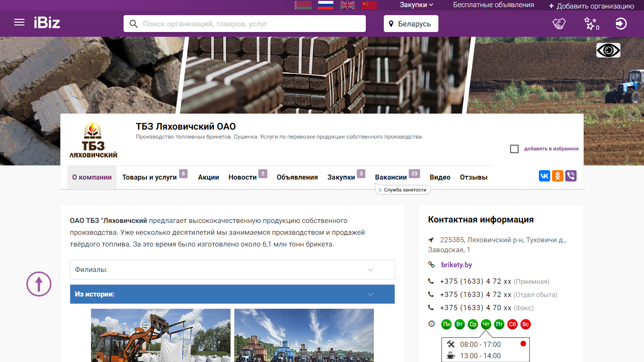Switch to Chinese via China flag

click(369, 5)
